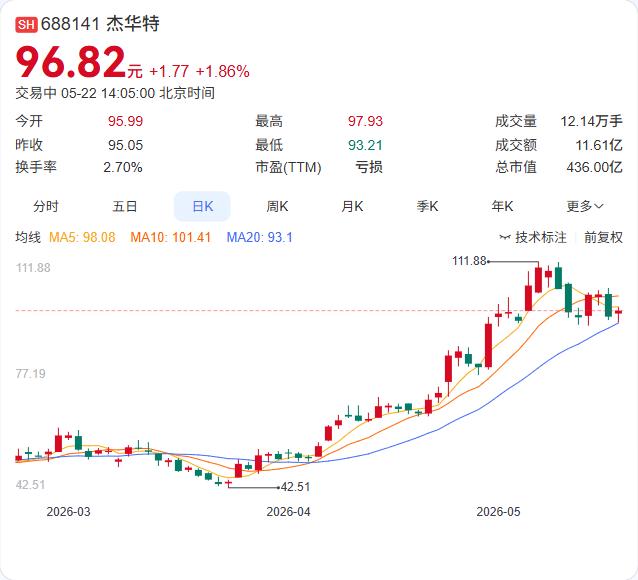The width and height of the screenshot is (638, 580).
Task: Click the 最低 value 93.21
Action: 365,145
